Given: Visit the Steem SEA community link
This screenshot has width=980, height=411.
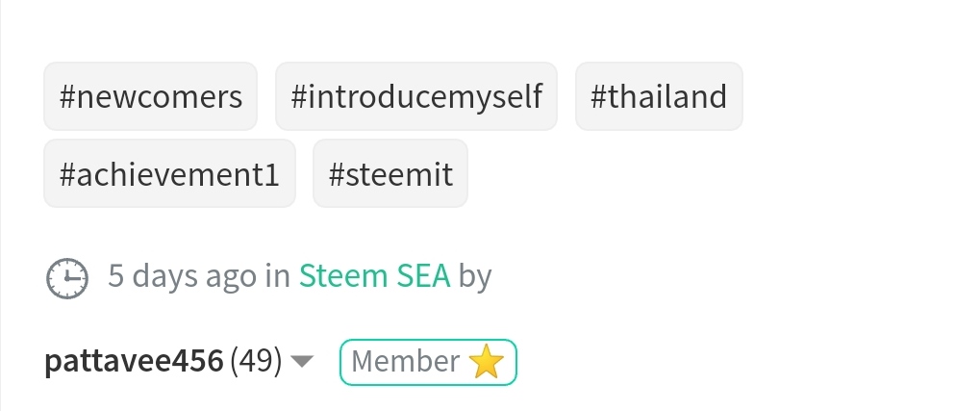Looking at the screenshot, I should point(374,276).
